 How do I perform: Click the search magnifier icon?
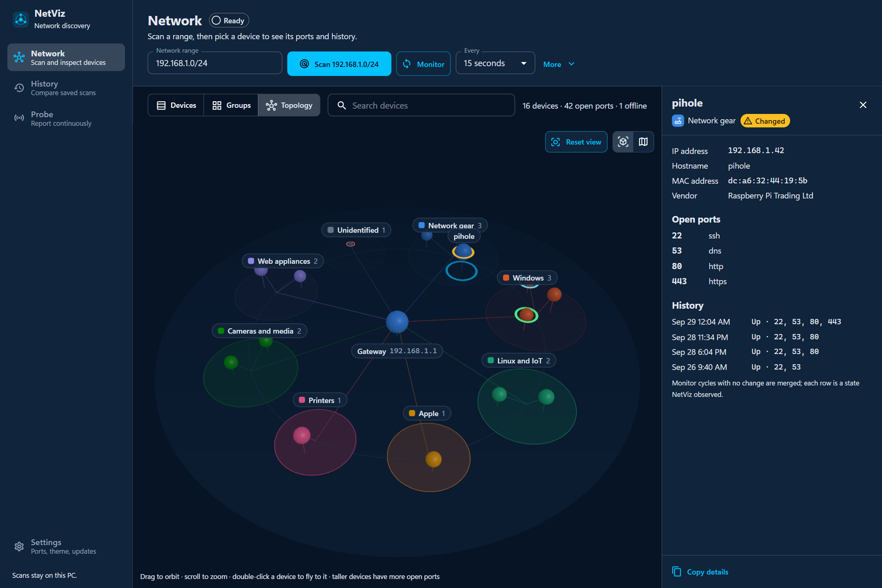tap(342, 105)
